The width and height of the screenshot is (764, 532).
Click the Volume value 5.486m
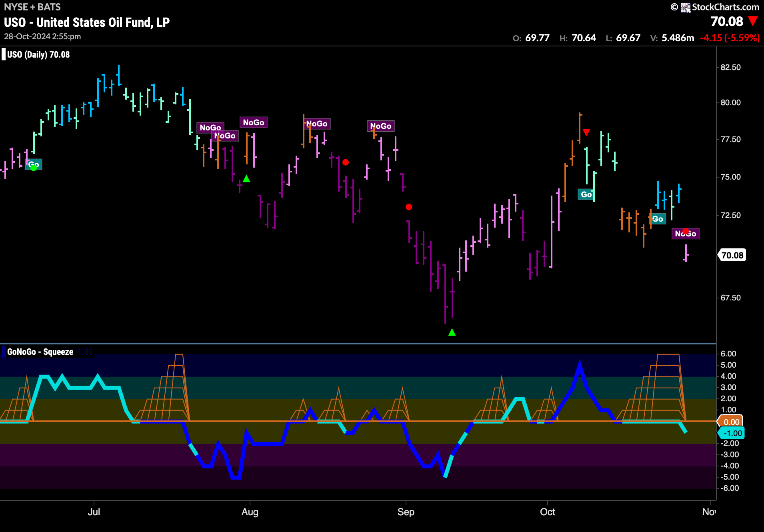[x=678, y=38]
